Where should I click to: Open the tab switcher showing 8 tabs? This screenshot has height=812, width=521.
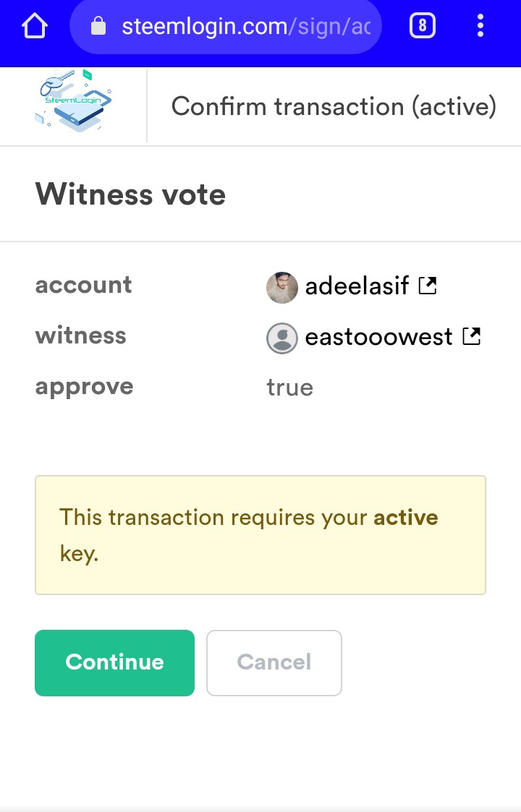point(423,27)
